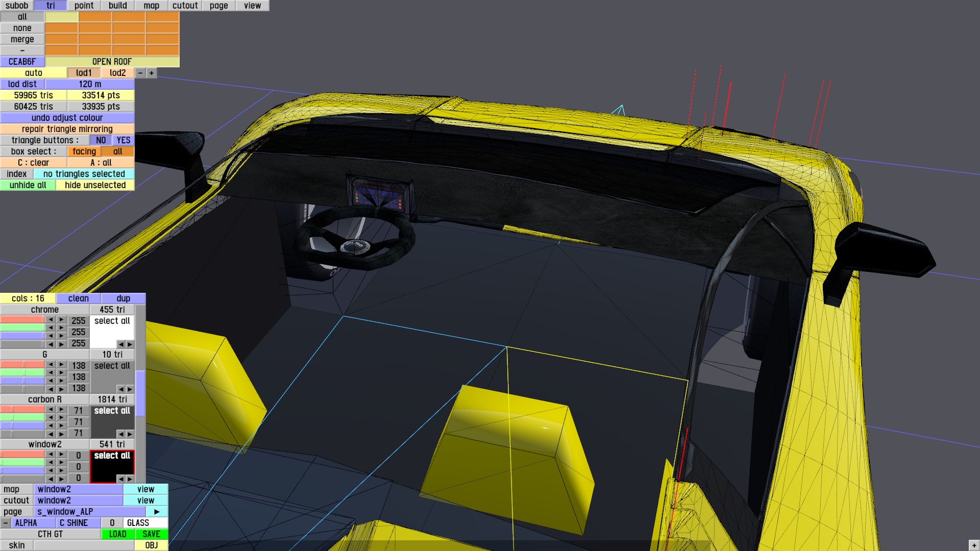Viewport: 980px width, 551px height.
Task: Open the cutout tab
Action: (185, 6)
